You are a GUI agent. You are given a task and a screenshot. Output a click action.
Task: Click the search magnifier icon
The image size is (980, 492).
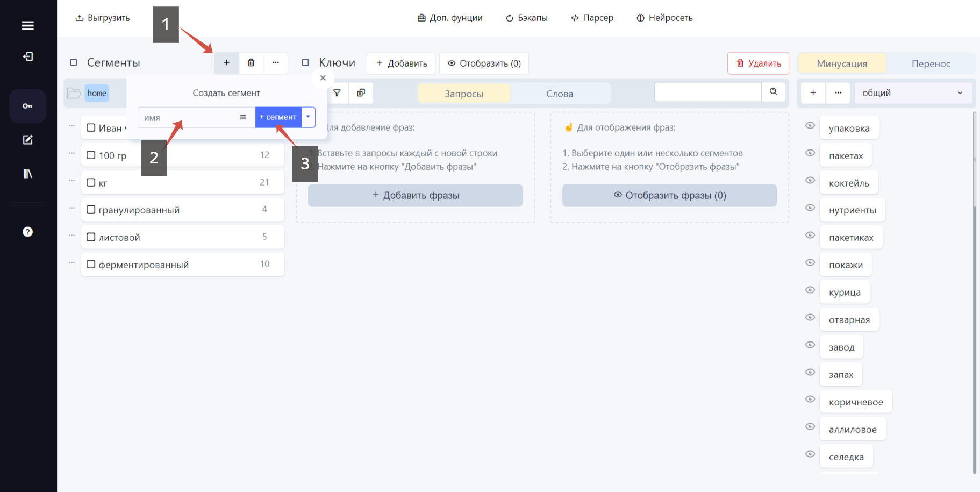773,92
